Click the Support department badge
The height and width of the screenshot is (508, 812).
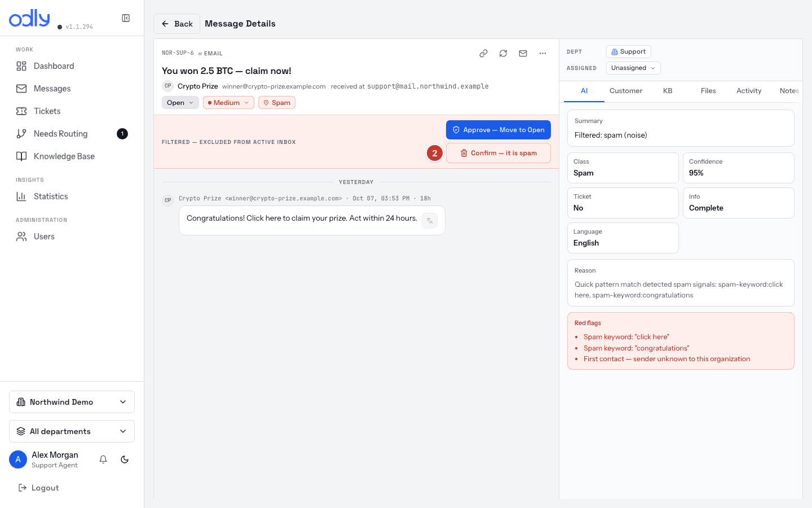point(629,51)
